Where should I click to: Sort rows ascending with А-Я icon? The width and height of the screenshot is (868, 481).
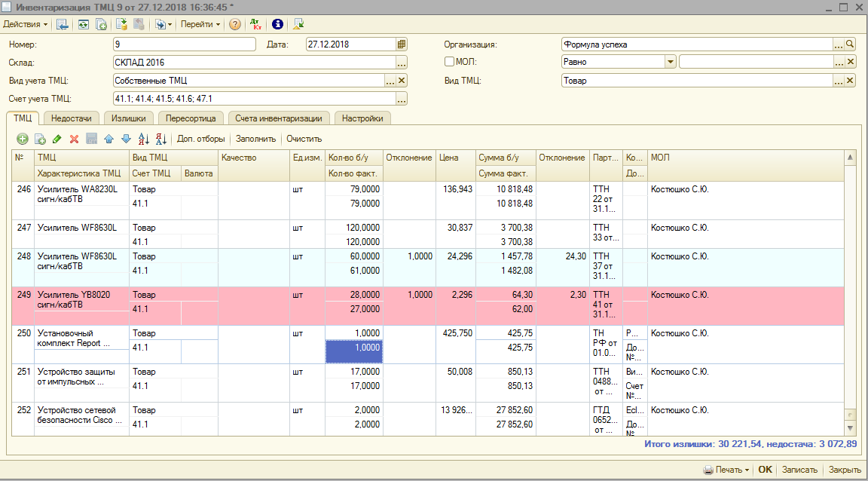[x=144, y=139]
